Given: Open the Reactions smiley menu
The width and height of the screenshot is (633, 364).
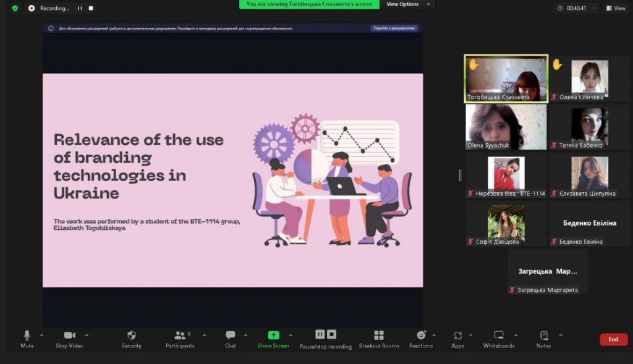Looking at the screenshot, I should tap(421, 338).
